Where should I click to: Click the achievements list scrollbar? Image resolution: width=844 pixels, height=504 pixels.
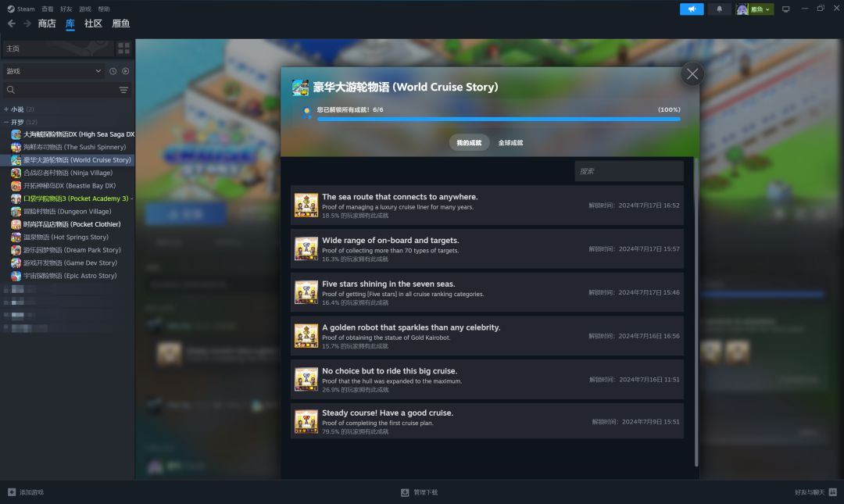[696, 313]
